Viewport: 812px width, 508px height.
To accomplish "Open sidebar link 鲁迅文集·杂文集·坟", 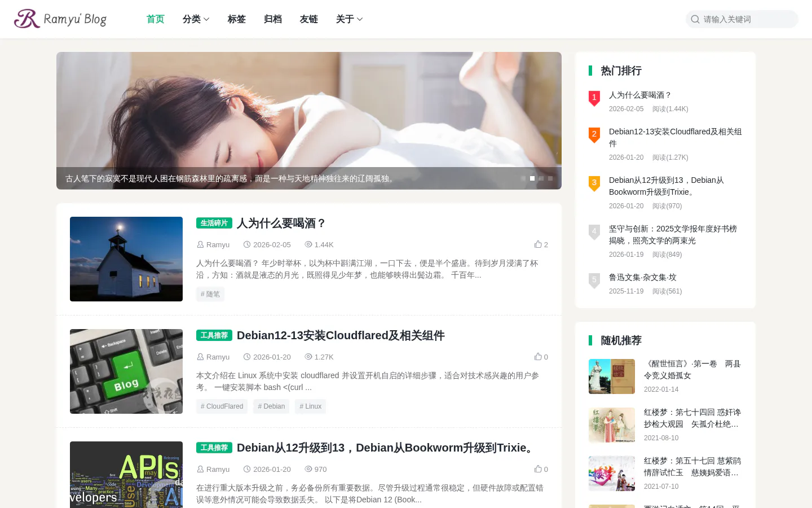I will (643, 277).
